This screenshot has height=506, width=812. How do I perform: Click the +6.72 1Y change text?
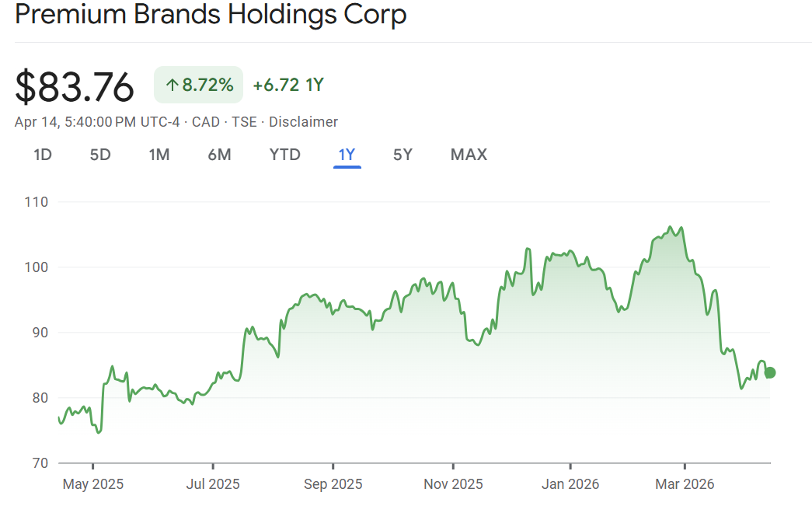(x=288, y=85)
